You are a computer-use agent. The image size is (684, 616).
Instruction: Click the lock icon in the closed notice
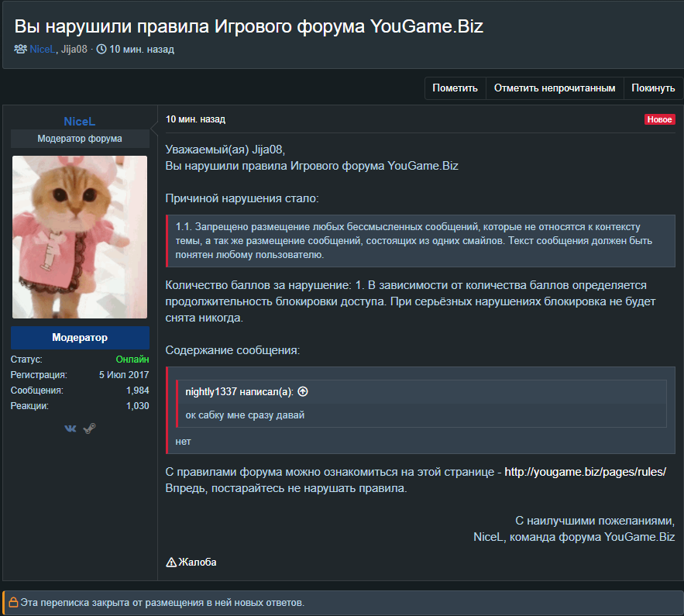click(12, 601)
